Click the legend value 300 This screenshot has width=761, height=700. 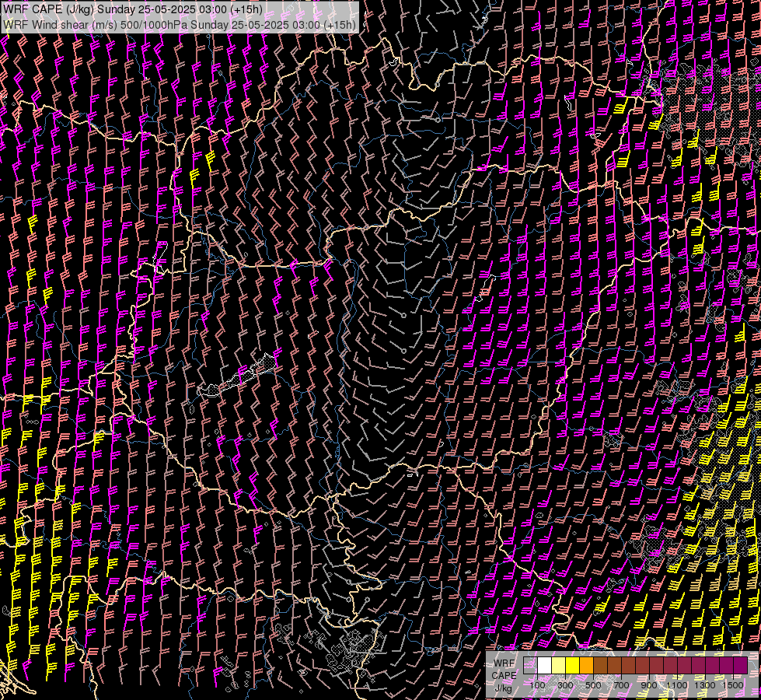(x=565, y=685)
